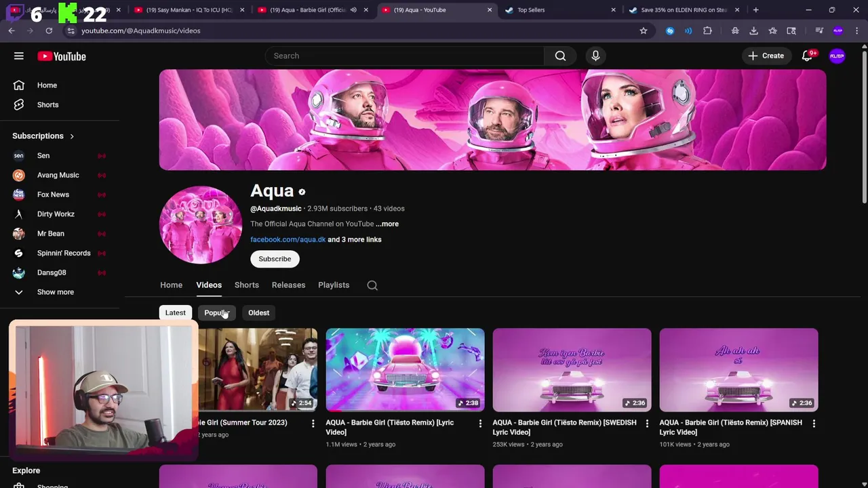Open options for Tiësto Remix Lyric Video

[480, 424]
